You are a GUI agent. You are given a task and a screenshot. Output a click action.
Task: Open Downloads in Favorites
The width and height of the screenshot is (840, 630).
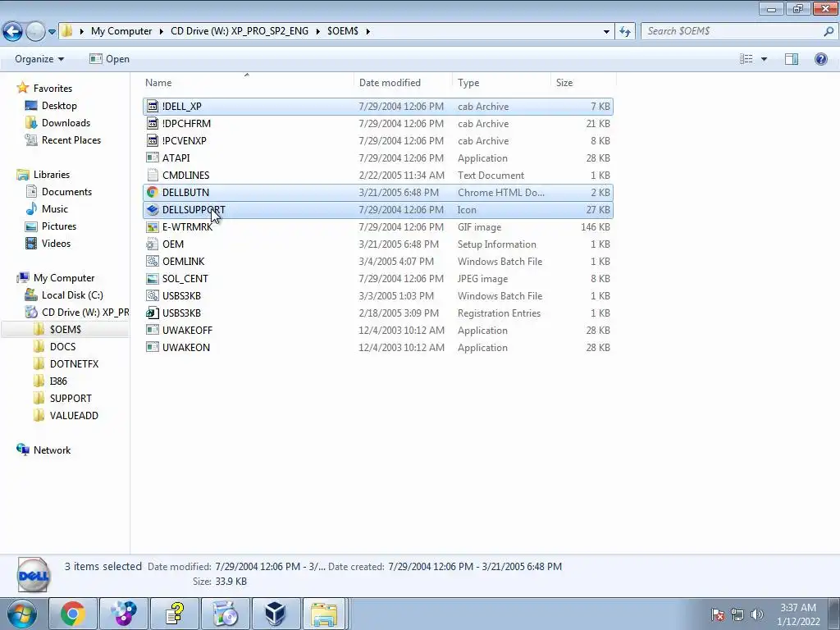(x=66, y=123)
